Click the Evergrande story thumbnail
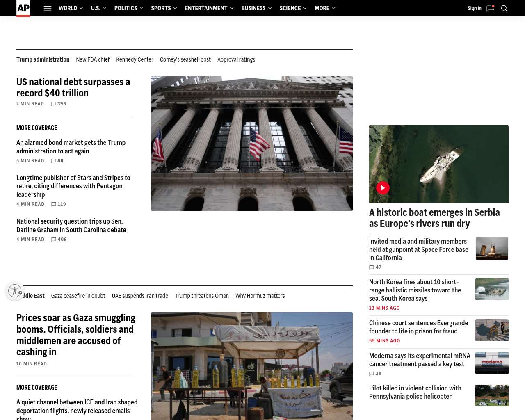The image size is (525, 420). pyautogui.click(x=492, y=330)
